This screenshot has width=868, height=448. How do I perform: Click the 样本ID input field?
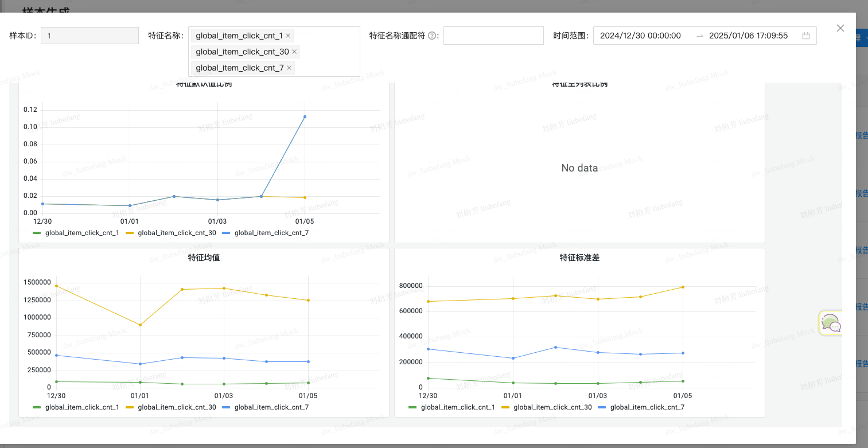click(89, 36)
